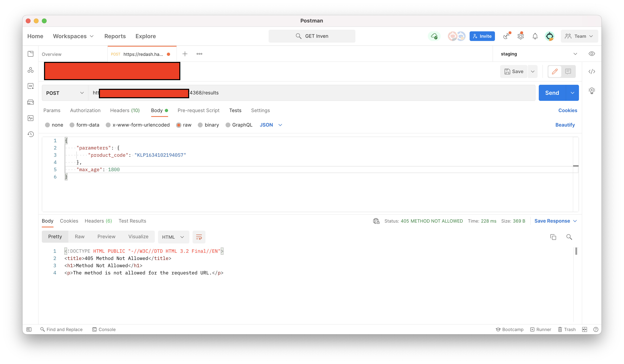Expand the Save Response dropdown
Image resolution: width=624 pixels, height=364 pixels.
(x=556, y=221)
